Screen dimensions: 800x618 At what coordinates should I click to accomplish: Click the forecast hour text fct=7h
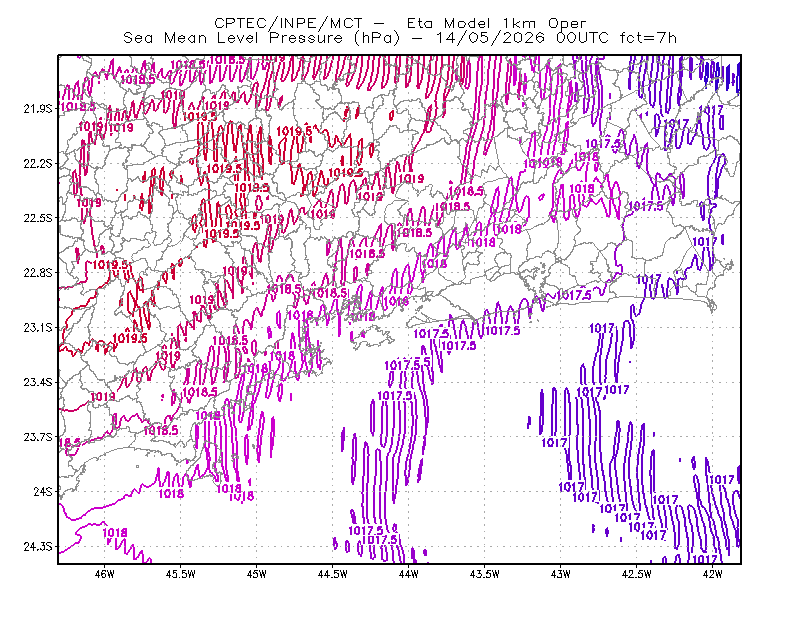pyautogui.click(x=648, y=38)
